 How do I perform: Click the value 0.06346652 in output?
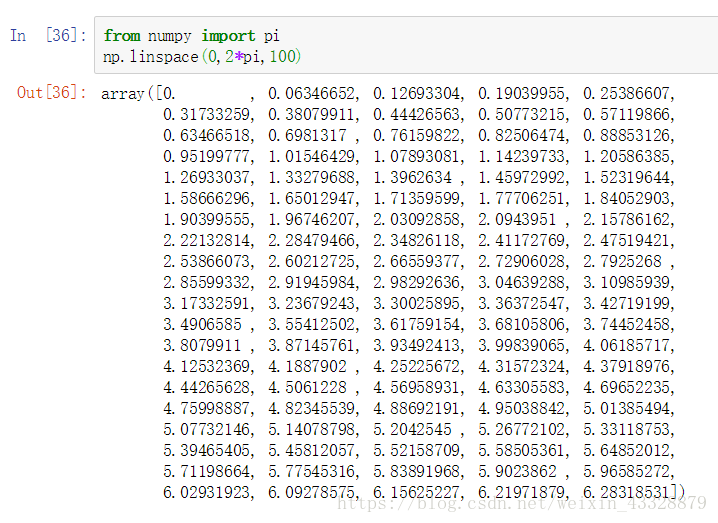pyautogui.click(x=311, y=93)
